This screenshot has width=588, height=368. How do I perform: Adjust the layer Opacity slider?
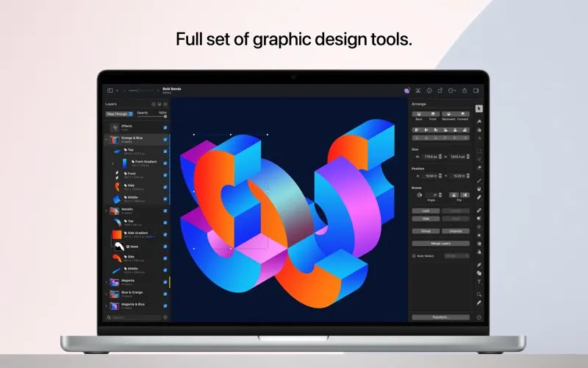[152, 116]
